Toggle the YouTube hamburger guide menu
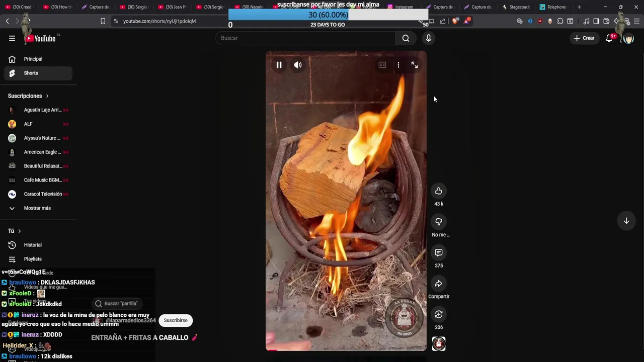 click(x=12, y=38)
